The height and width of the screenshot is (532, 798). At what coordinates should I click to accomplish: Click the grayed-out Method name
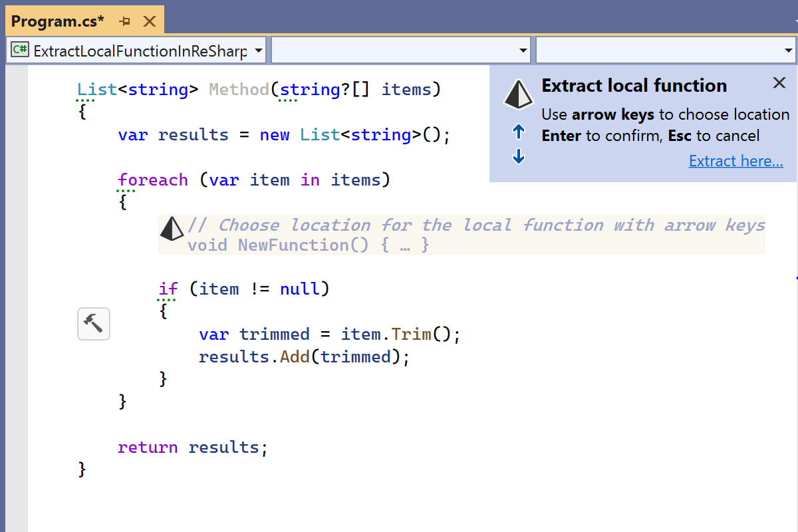[x=239, y=89]
